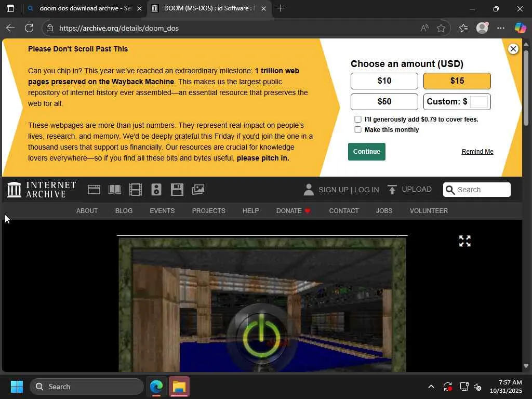Open the Video film strip icon
532x399 pixels.
(x=136, y=190)
